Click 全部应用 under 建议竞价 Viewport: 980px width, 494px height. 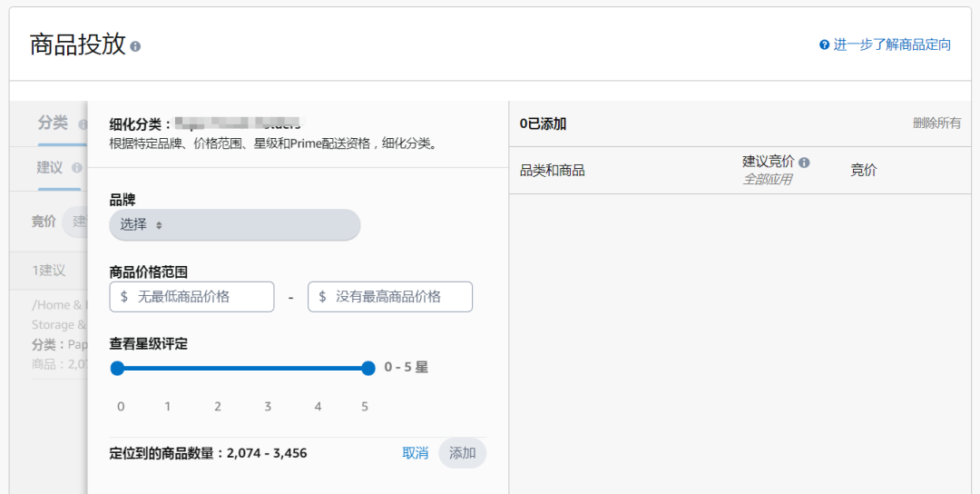tap(767, 180)
